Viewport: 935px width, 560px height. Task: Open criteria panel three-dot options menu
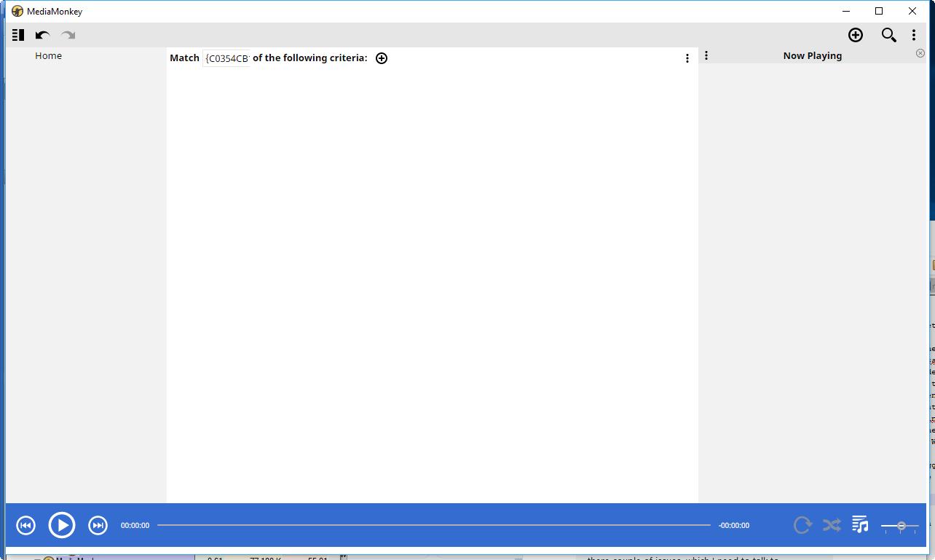tap(687, 58)
